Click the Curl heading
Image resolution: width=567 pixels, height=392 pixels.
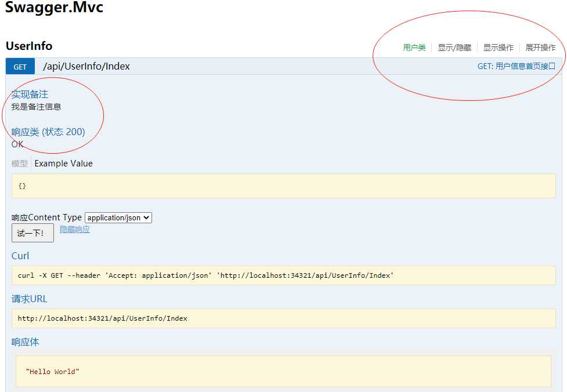click(x=20, y=256)
